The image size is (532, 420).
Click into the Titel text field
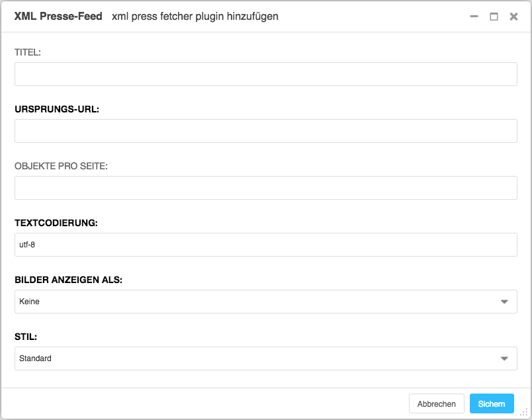coord(265,74)
